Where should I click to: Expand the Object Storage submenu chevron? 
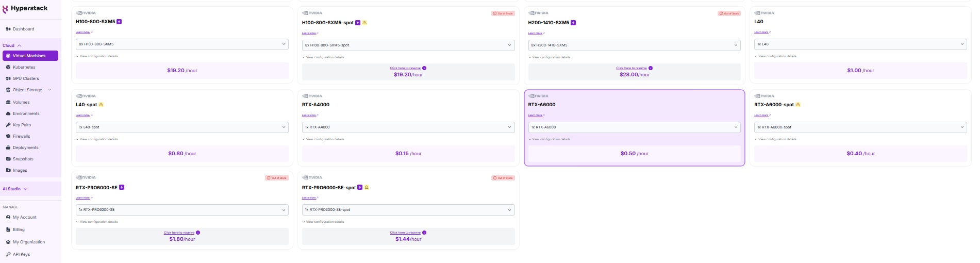click(49, 90)
